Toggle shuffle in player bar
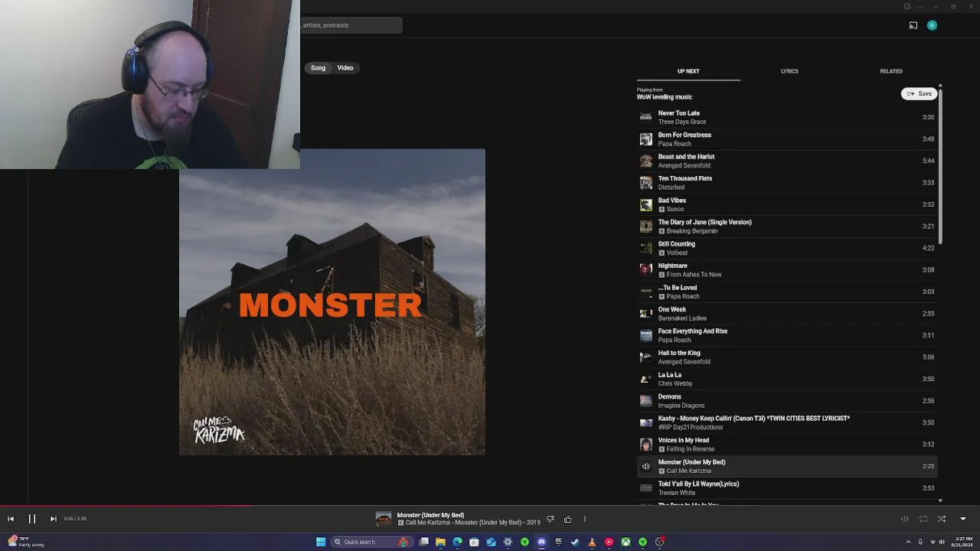Screen dimensions: 980x551 click(942, 519)
